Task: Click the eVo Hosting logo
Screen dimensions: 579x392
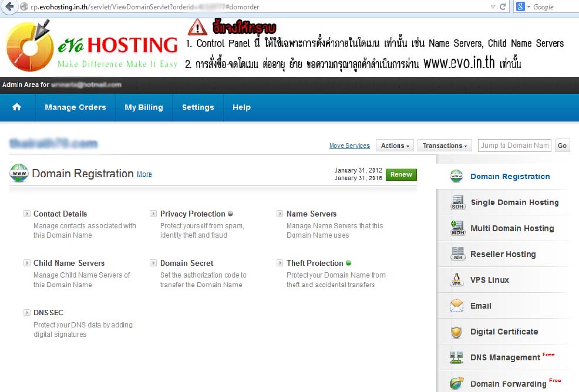Action: coord(92,46)
